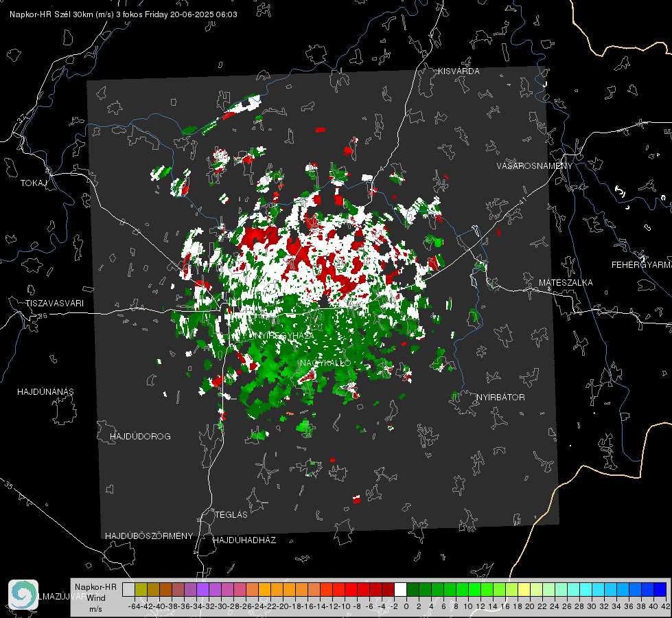Click the NYÍRBÁTOR town label
This screenshot has height=618, width=672.
500,398
